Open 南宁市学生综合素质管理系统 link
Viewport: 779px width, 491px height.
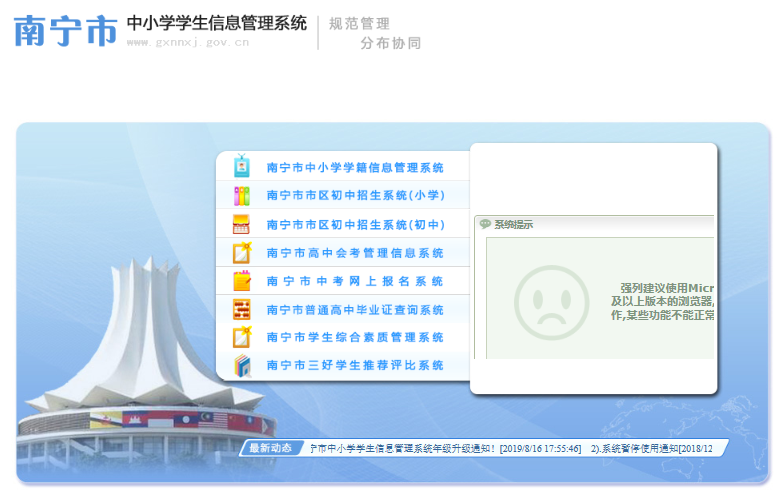tap(354, 338)
